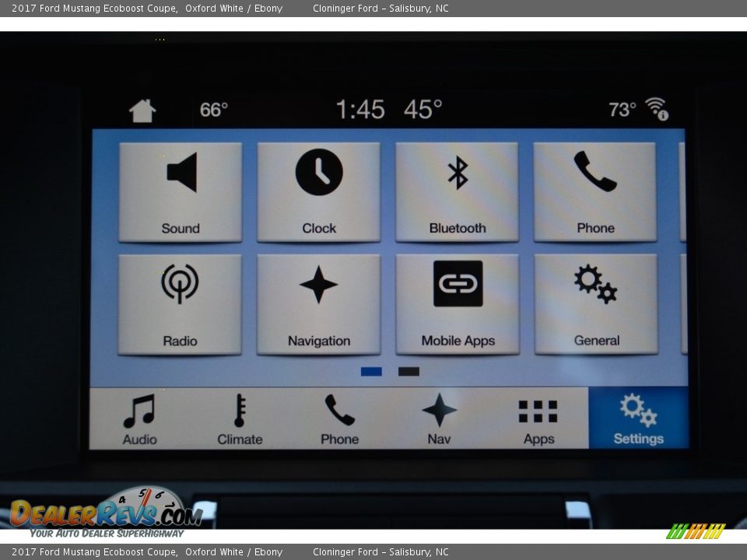Switch to the Apps tab
Viewport: 747px width, 560px height.
538,419
